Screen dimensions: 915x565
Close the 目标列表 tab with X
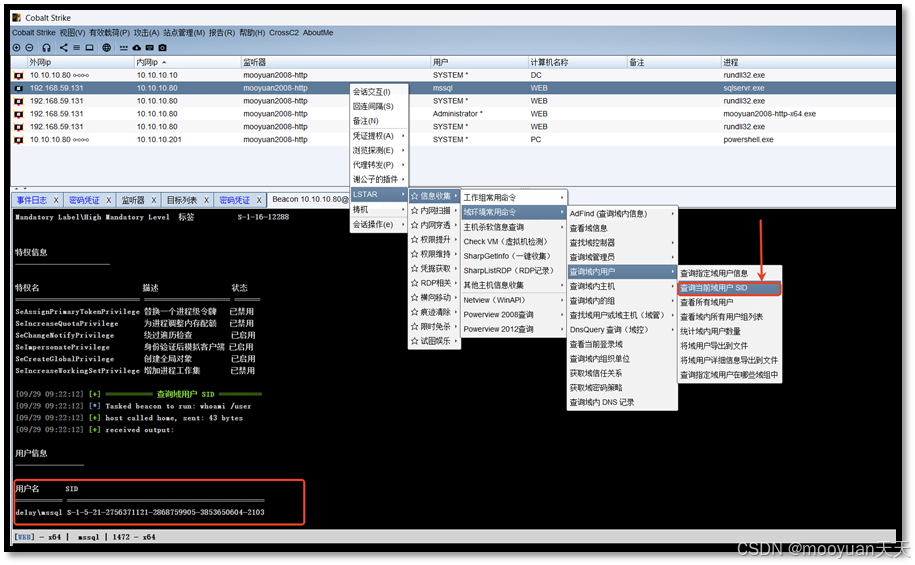(x=206, y=200)
